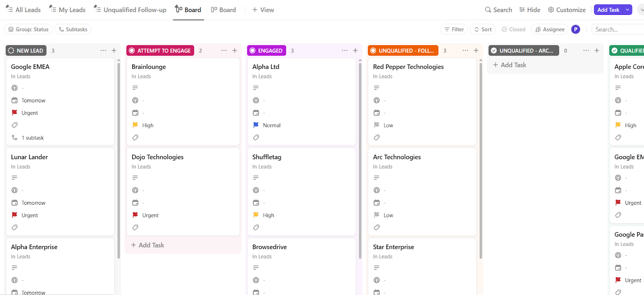This screenshot has height=295, width=644.
Task: Toggle the Subtasks display option
Action: [73, 29]
